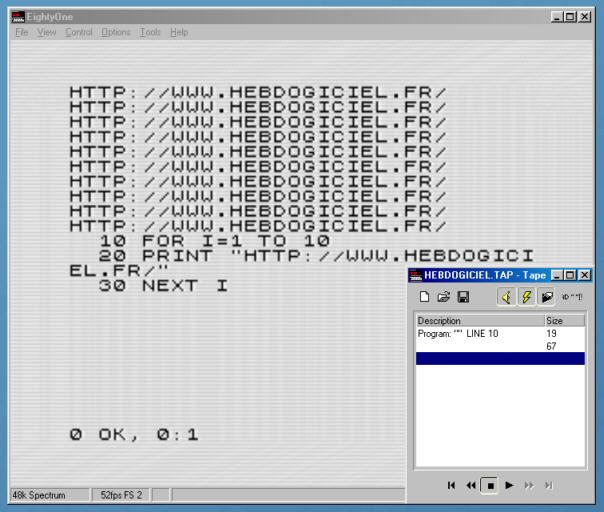Click program line '10 FOR I=1 TO 10'
The width and height of the screenshot is (604, 512).
pos(215,241)
